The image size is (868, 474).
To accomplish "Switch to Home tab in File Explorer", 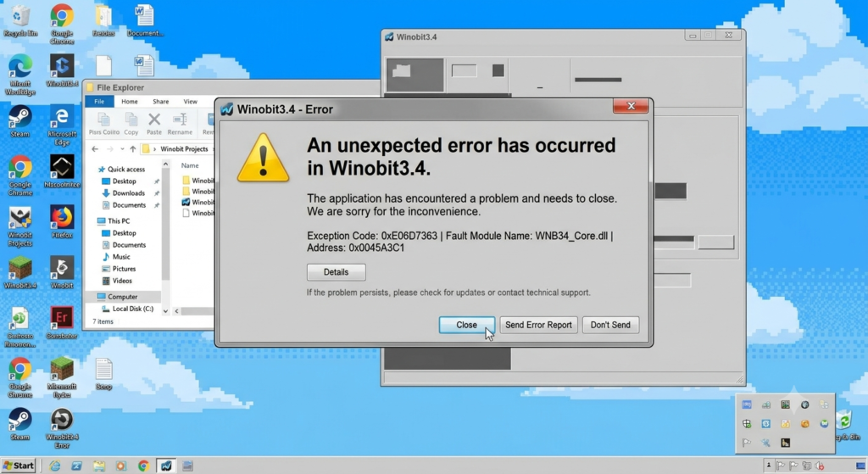I will tap(130, 102).
